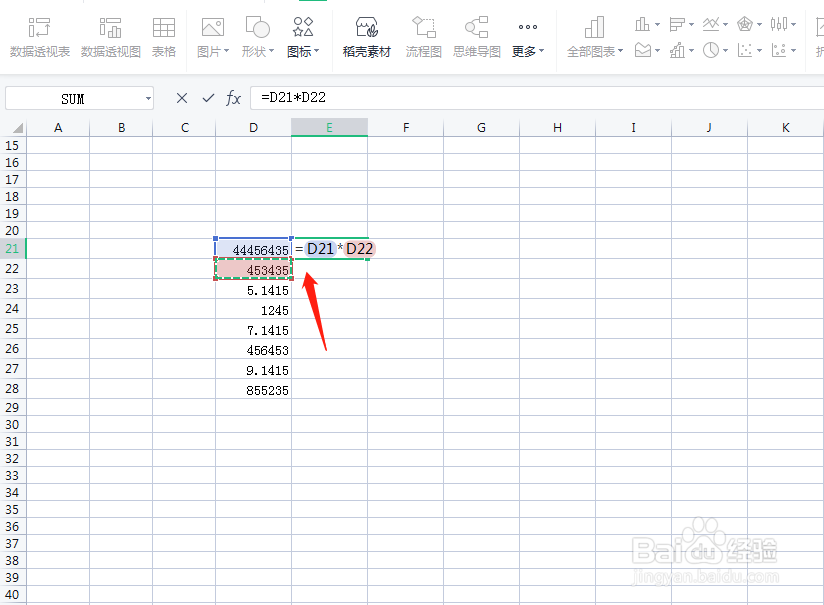Insert a radar chart
Image resolution: width=824 pixels, height=605 pixels.
745,24
